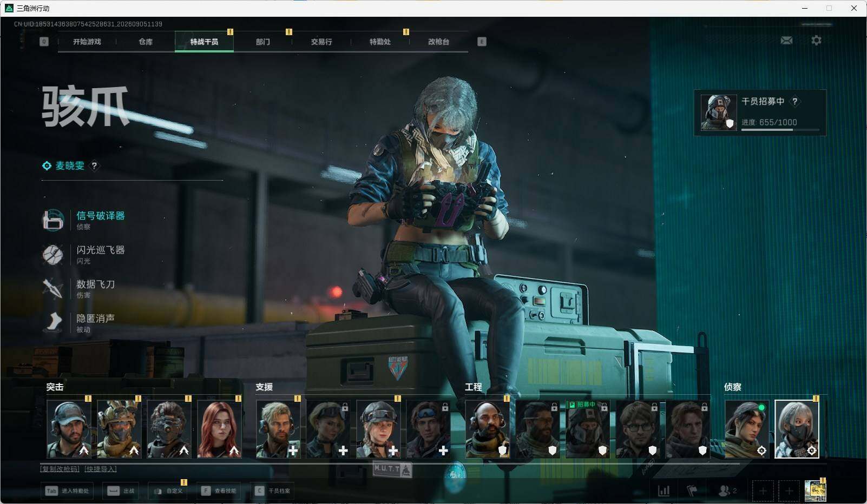The height and width of the screenshot is (504, 867).
Task: Open the friends list icon showing 2
Action: click(727, 490)
